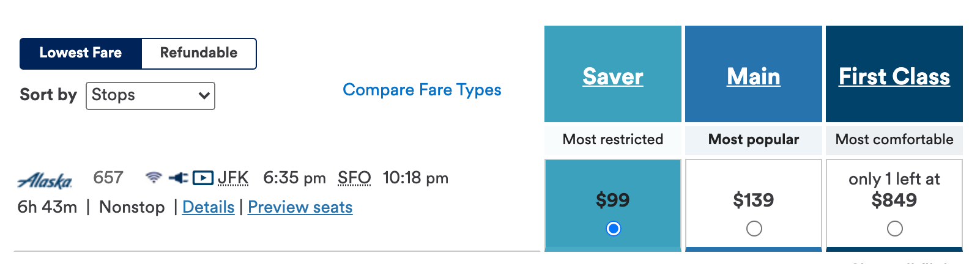
Task: Click the JFK airport code
Action: [x=233, y=178]
